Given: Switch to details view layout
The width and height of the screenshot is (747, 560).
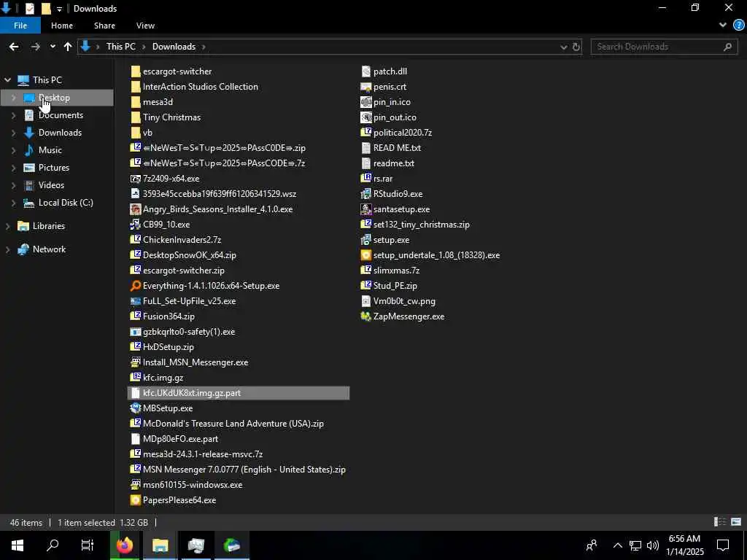Looking at the screenshot, I should [720, 522].
